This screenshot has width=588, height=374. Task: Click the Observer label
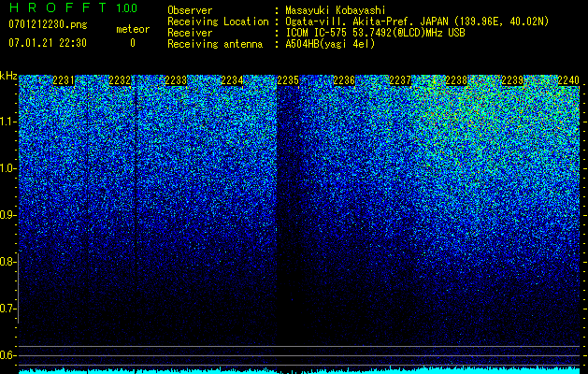(x=190, y=10)
